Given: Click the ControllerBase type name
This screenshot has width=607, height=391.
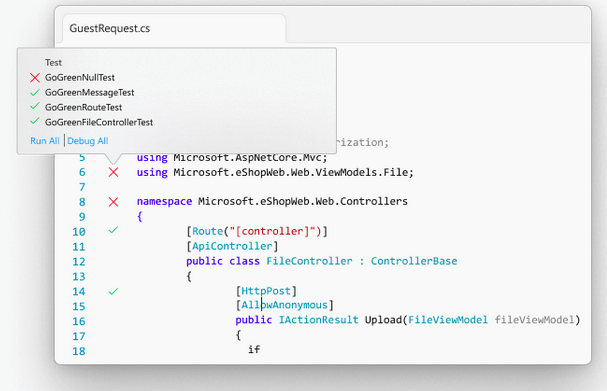Looking at the screenshot, I should click(414, 261).
